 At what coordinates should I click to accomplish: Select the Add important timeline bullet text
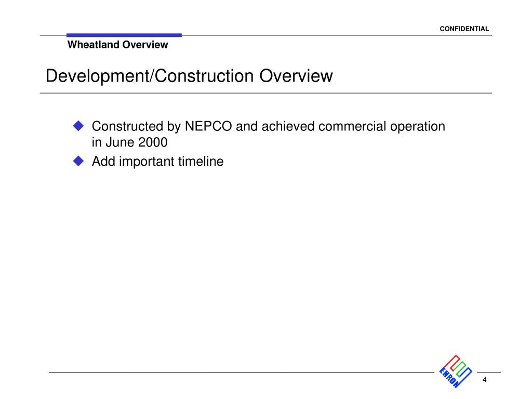(x=157, y=162)
